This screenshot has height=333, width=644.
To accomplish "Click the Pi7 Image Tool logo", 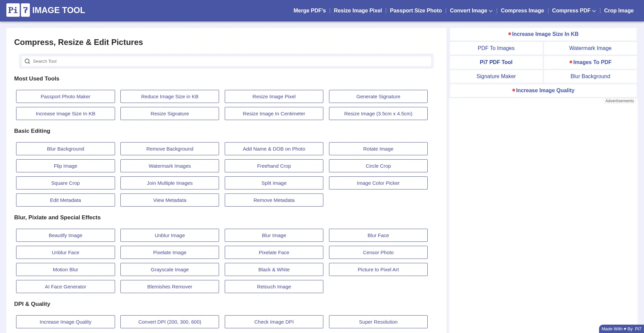I will point(46,10).
